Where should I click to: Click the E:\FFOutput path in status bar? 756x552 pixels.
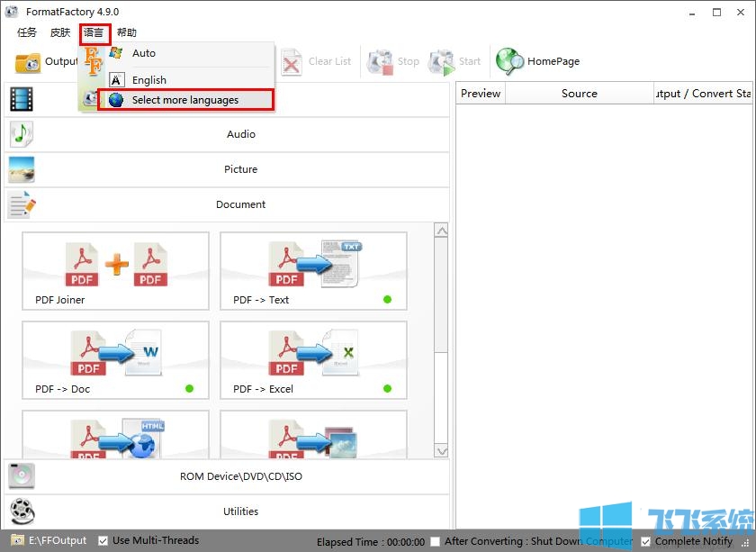pyautogui.click(x=58, y=540)
